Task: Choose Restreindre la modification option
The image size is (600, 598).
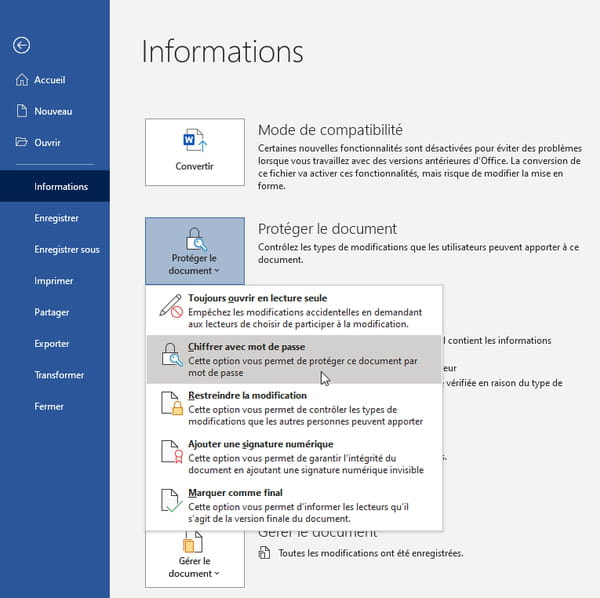Action: coord(294,408)
